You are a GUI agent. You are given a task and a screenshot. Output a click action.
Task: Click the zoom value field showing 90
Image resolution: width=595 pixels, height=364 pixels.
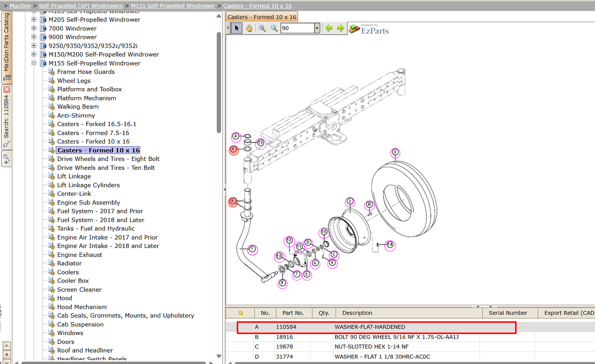[297, 28]
